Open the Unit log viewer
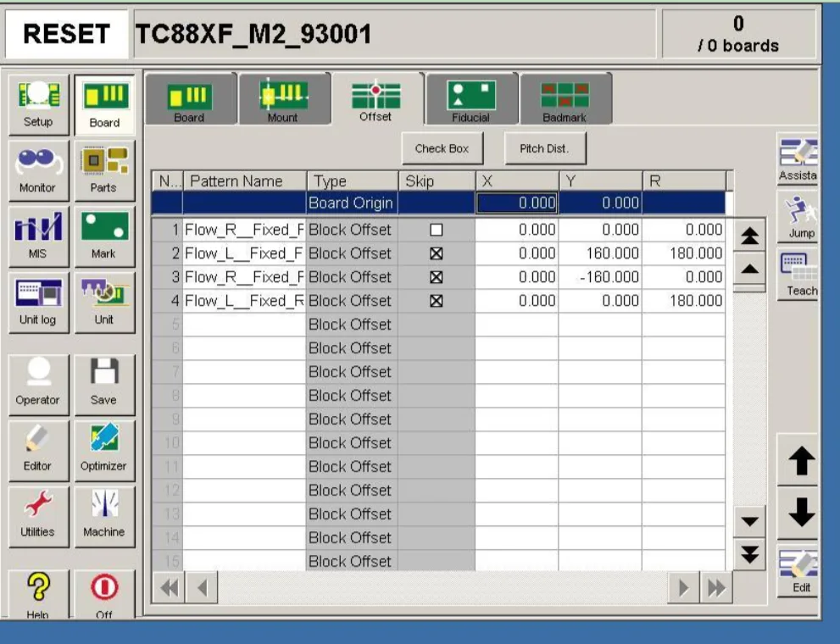Screen dimensions: 840x644 tap(38, 300)
